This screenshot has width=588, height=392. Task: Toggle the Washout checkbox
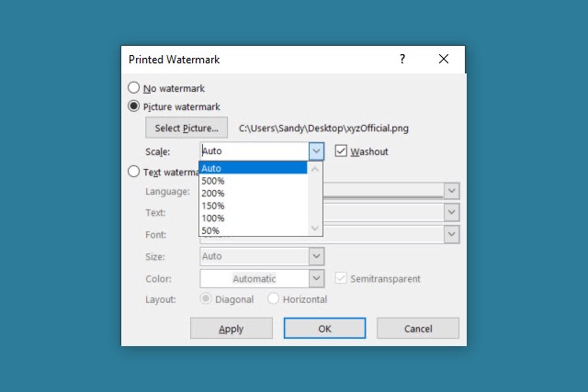341,151
